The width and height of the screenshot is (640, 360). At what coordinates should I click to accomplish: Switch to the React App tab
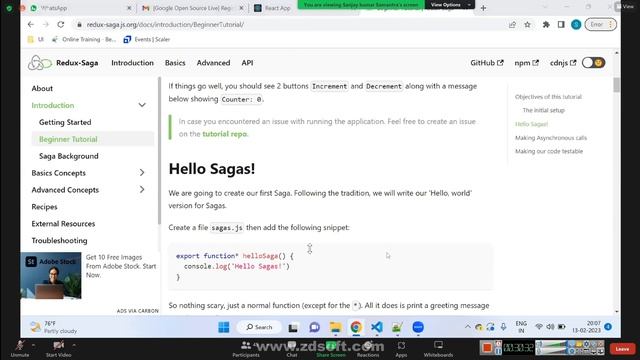click(278, 8)
